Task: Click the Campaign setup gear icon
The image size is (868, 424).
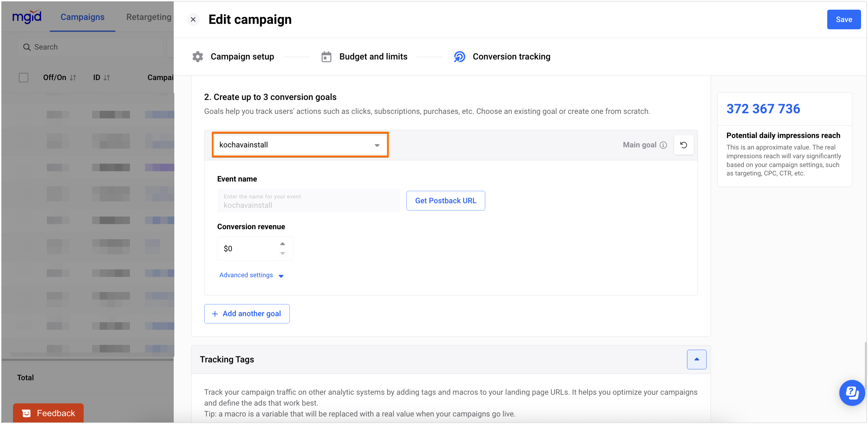Action: pyautogui.click(x=198, y=57)
